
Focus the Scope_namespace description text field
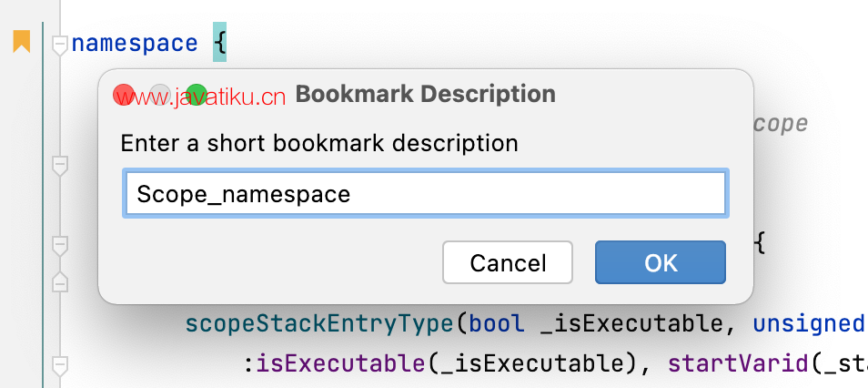pos(425,193)
